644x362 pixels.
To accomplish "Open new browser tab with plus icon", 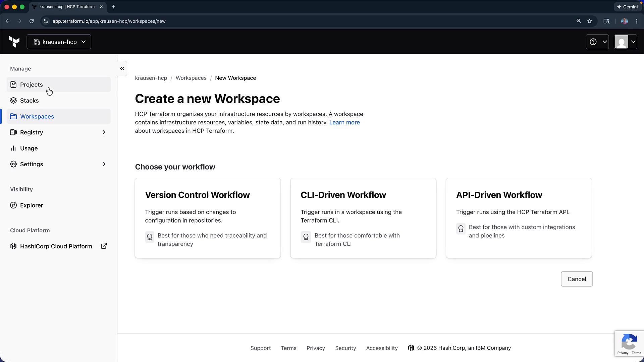I will point(113,7).
